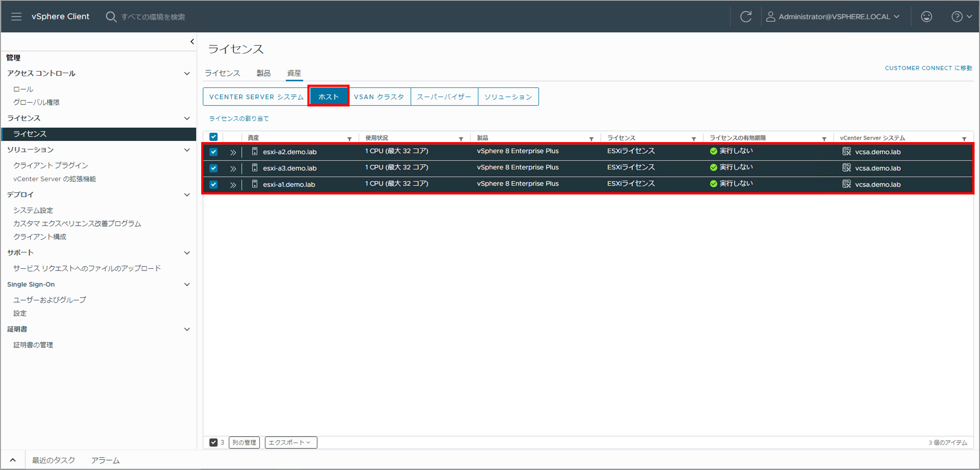Filter the ライセンス column
The image size is (980, 470).
[x=693, y=139]
